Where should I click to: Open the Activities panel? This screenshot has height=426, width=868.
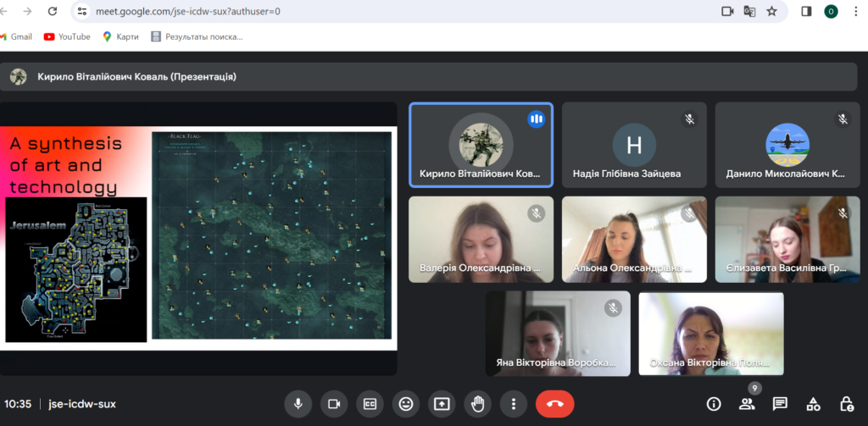[813, 403]
